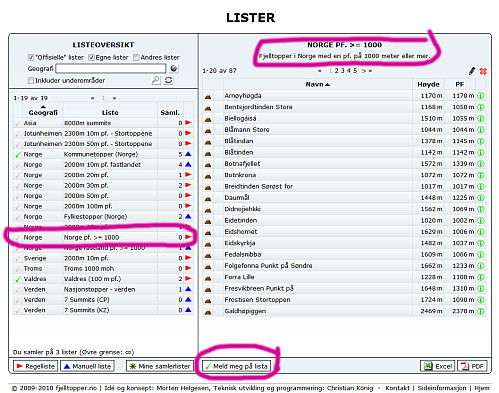Click red flag in Norge pf. >= 1000 row

point(188,237)
